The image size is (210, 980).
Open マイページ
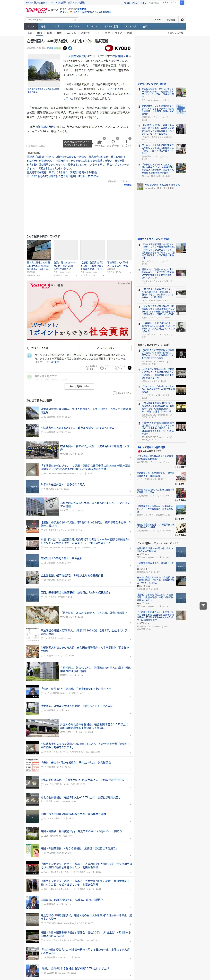pos(157,20)
